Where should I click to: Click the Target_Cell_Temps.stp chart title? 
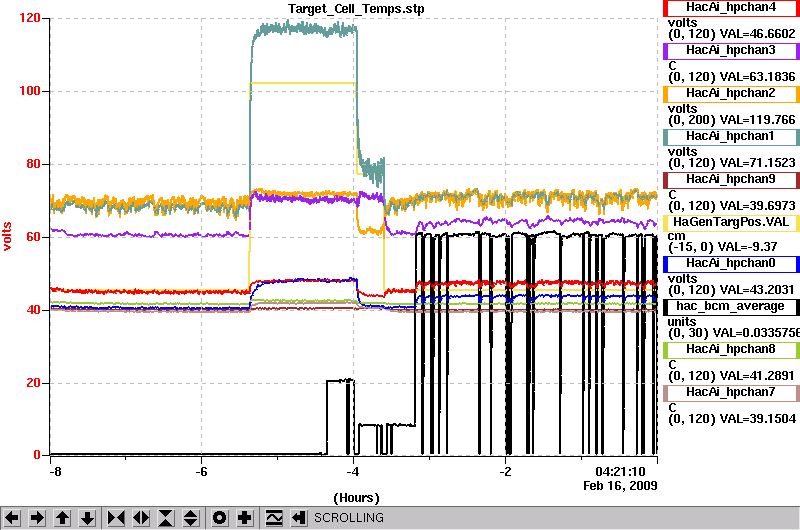tap(356, 9)
